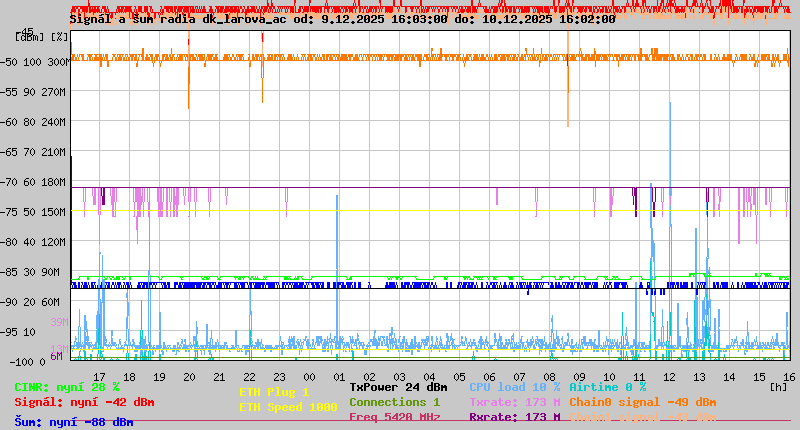This screenshot has width=800, height=430.
Task: Click the 'Connections 1' legend label
Action: 394,402
